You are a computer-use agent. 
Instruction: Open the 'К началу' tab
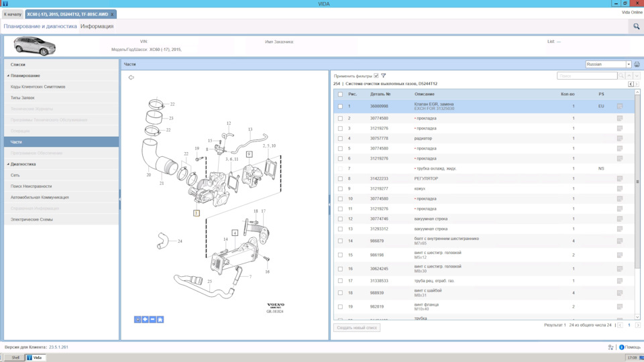(13, 14)
